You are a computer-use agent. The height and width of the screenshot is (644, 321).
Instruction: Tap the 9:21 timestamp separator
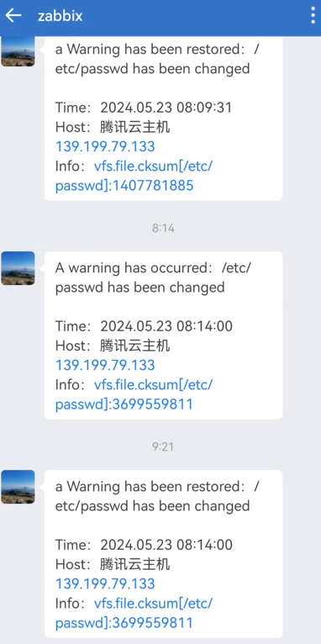pos(163,446)
